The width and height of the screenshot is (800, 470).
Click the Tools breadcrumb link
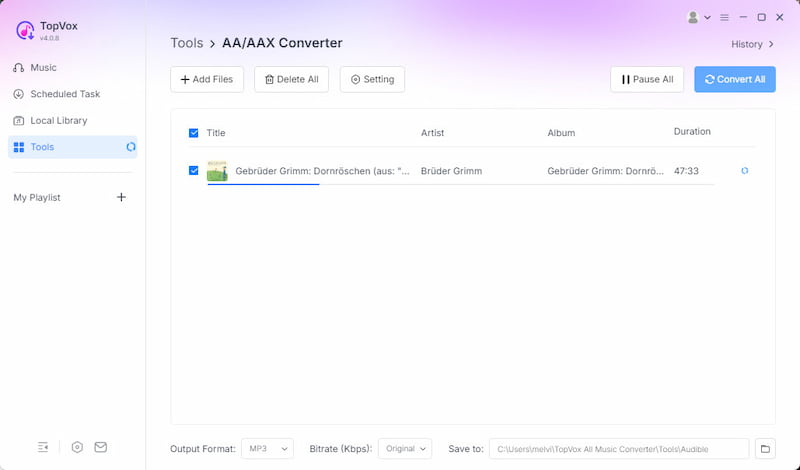click(187, 43)
